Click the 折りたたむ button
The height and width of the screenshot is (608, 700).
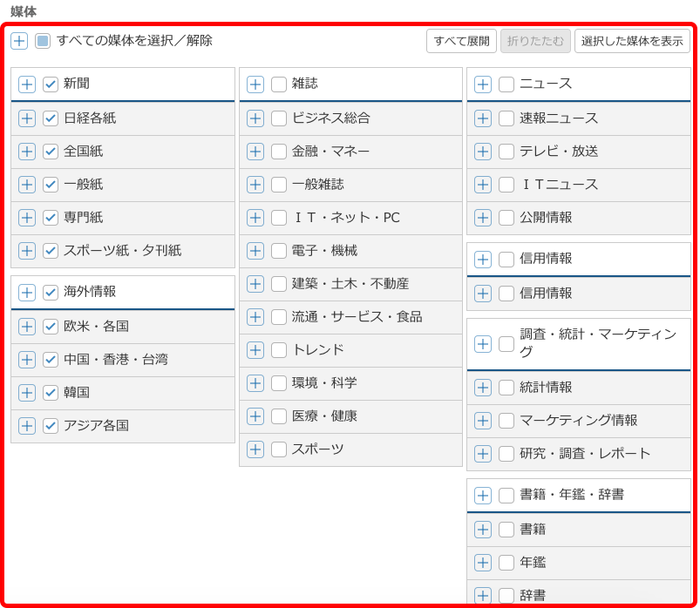click(x=535, y=41)
